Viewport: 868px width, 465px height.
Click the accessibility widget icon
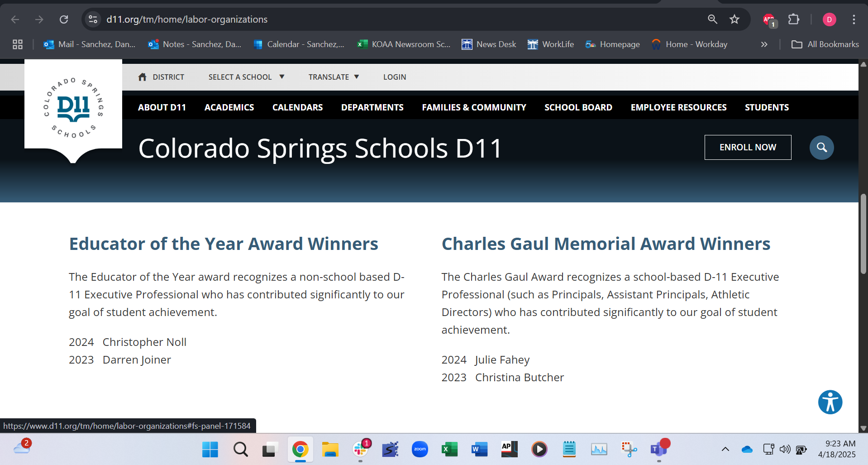click(x=830, y=402)
